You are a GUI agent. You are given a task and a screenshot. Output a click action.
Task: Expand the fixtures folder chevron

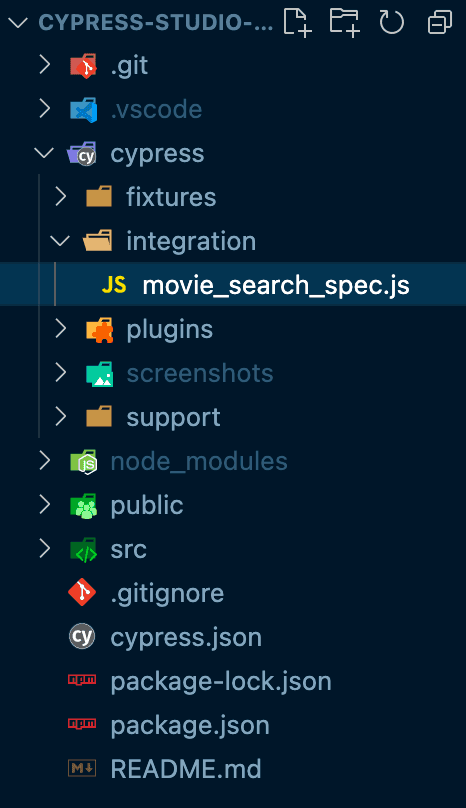click(61, 197)
